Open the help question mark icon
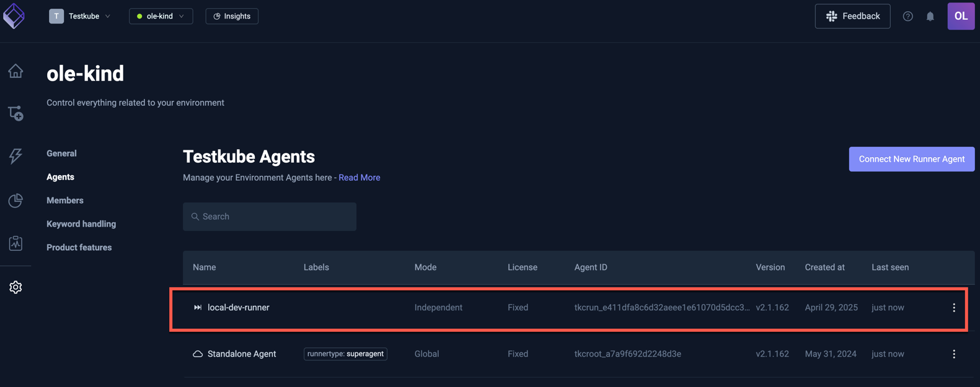Viewport: 980px width, 387px height. click(907, 17)
